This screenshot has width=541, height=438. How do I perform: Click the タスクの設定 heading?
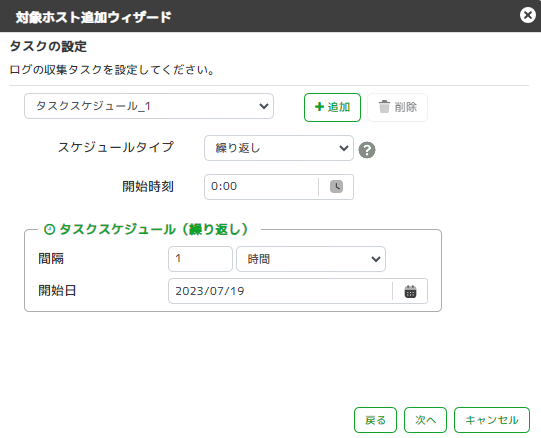point(48,46)
